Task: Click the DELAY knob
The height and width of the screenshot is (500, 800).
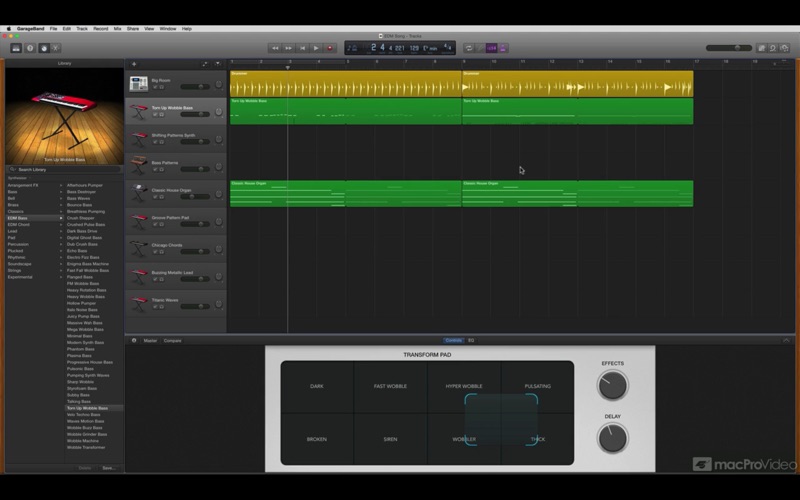Action: pyautogui.click(x=612, y=438)
